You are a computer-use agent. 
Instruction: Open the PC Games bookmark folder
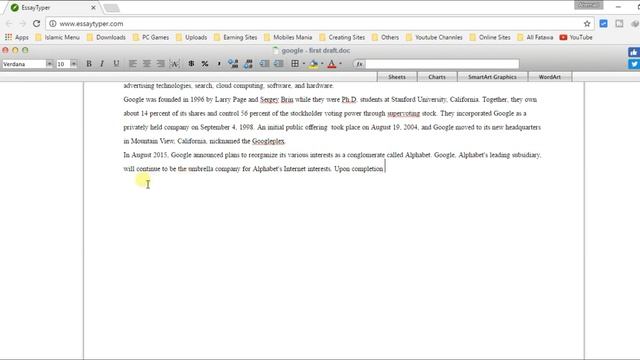coord(151,37)
